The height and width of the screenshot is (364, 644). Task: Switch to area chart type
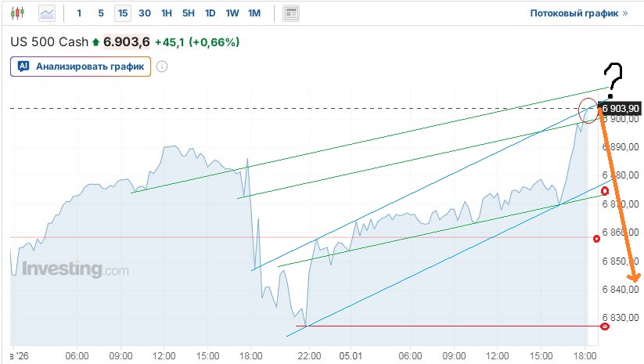[48, 13]
